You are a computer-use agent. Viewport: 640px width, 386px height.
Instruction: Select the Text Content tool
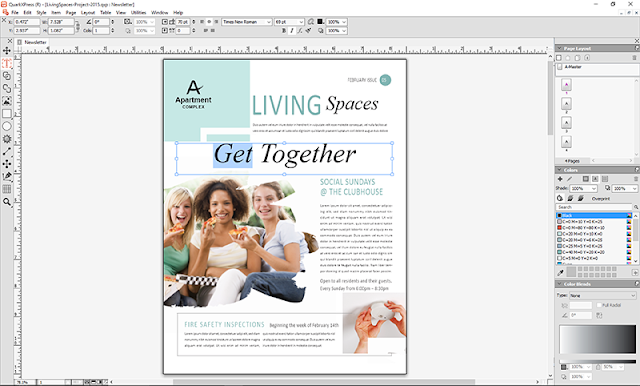(x=7, y=63)
